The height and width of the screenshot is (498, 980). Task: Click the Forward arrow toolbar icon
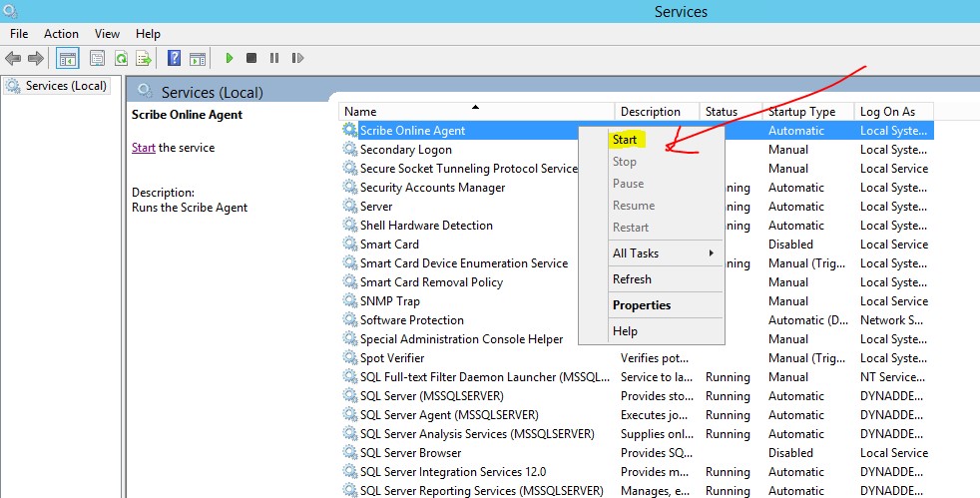(36, 58)
